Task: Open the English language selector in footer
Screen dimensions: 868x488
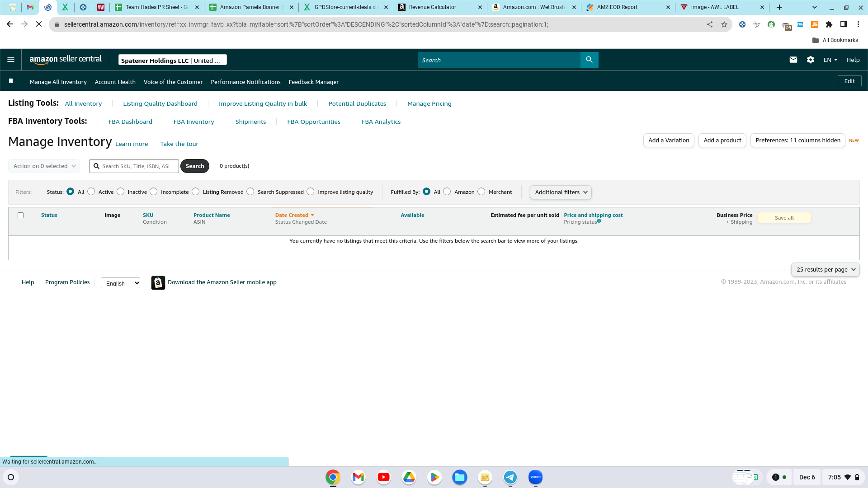Action: point(120,283)
